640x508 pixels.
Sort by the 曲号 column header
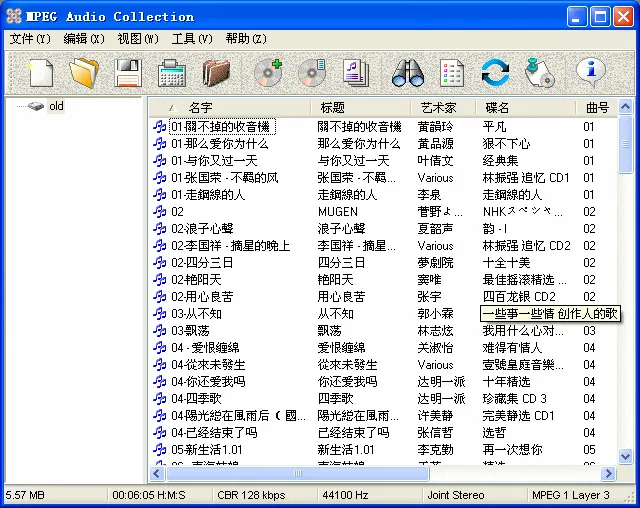pos(597,108)
